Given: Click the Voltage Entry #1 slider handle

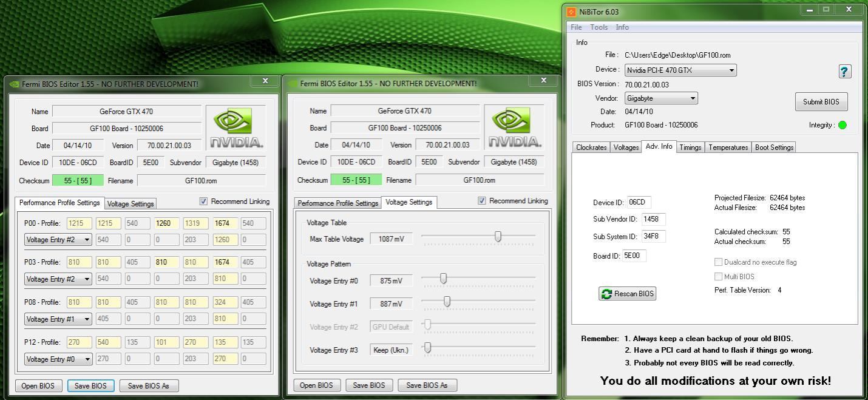Looking at the screenshot, I should 447,301.
